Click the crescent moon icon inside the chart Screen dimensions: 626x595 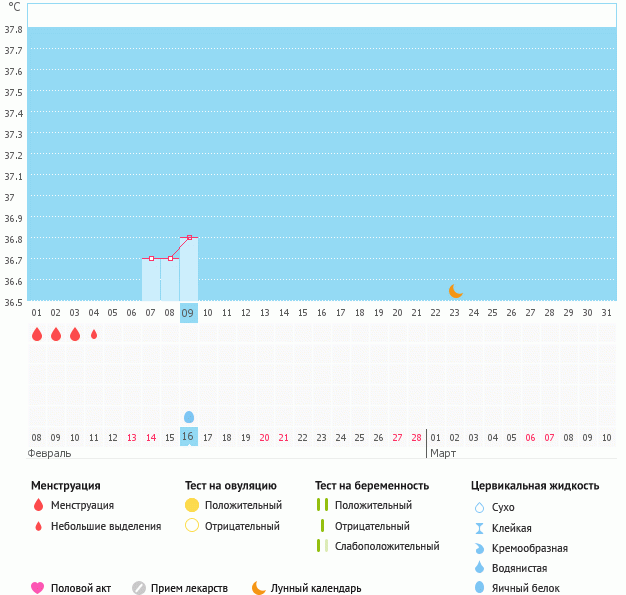click(456, 291)
